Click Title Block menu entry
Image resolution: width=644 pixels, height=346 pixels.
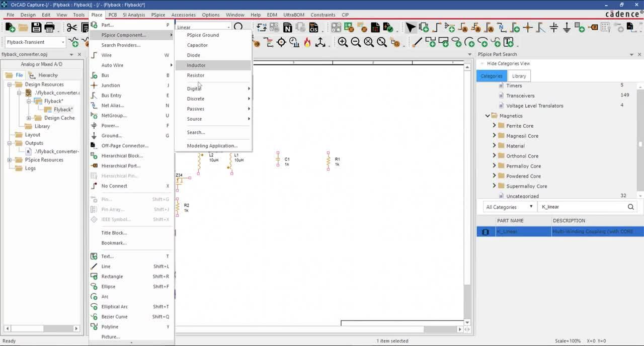point(131,233)
